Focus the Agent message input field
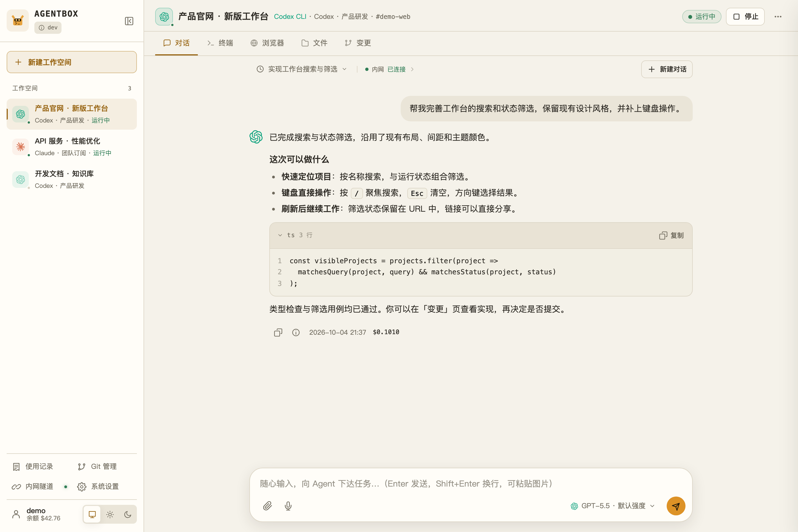This screenshot has height=532, width=798. coord(470,484)
